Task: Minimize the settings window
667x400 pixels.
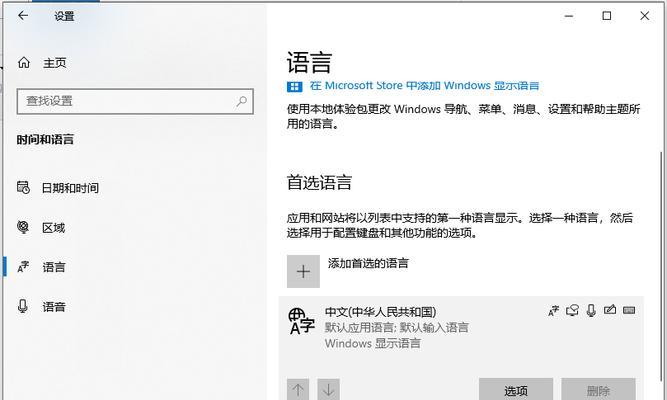Action: (569, 16)
